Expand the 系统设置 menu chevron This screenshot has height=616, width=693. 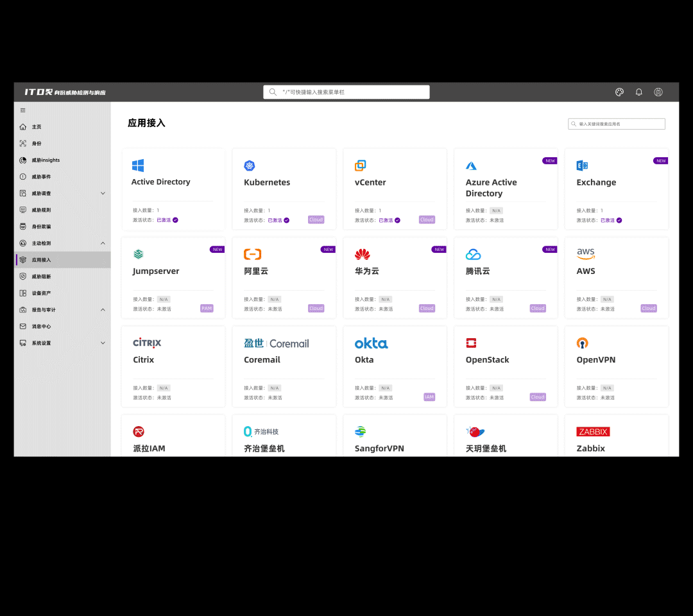(x=103, y=343)
